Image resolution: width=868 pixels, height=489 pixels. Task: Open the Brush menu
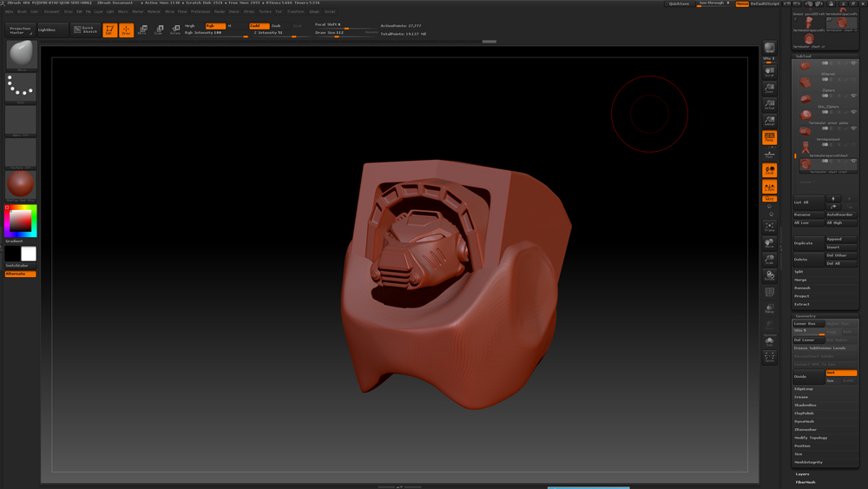coord(23,12)
